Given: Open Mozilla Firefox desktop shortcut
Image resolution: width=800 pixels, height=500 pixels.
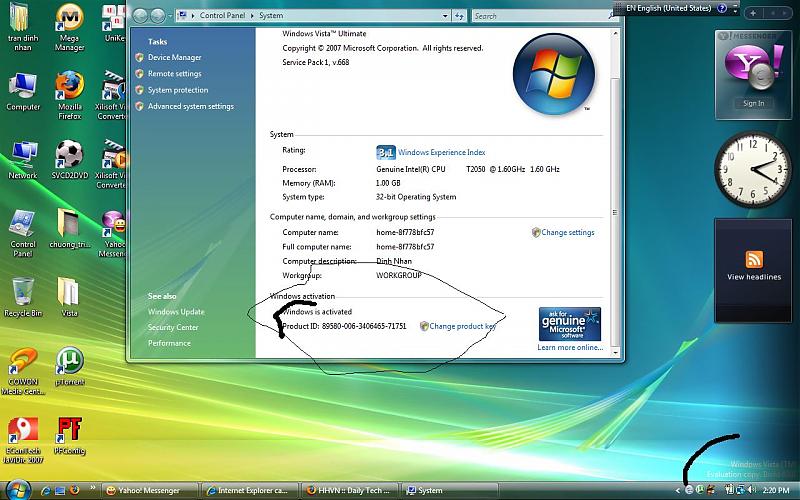Looking at the screenshot, I should [x=69, y=87].
